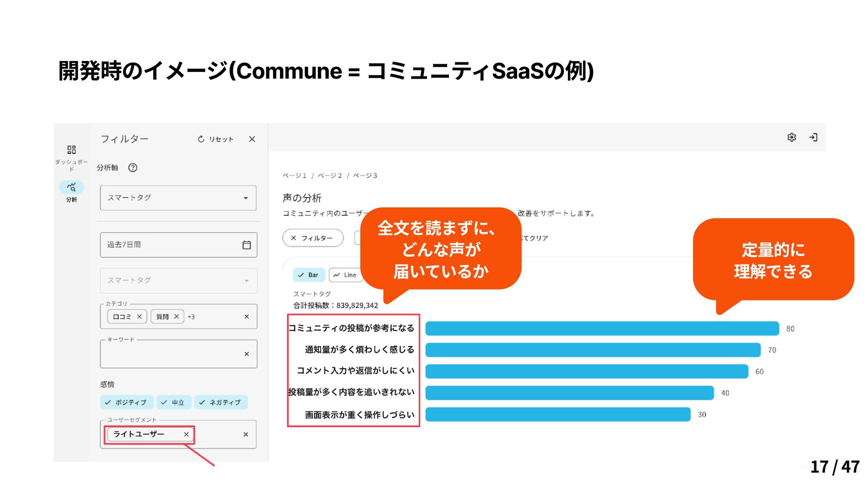The width and height of the screenshot is (868, 488).
Task: Switch chart to Line view
Action: (x=345, y=275)
